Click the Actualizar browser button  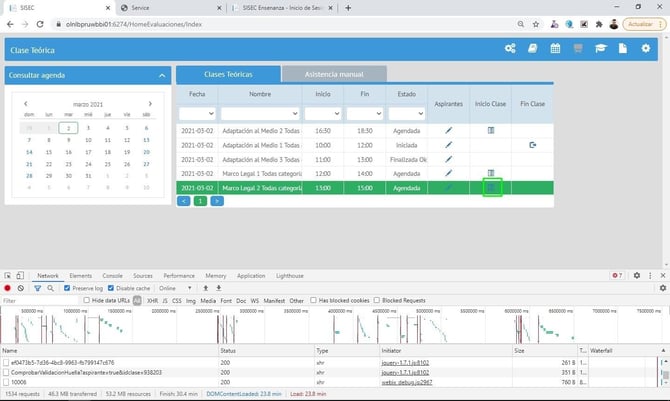click(642, 24)
